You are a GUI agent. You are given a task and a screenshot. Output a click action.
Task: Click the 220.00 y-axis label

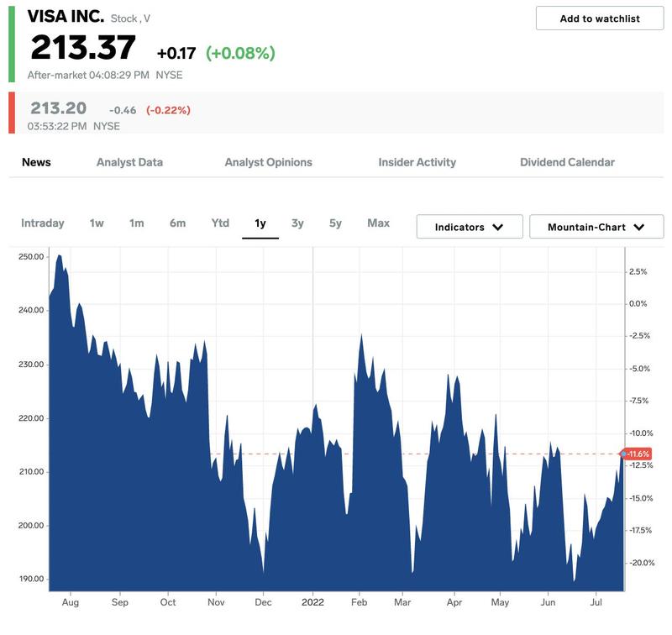coord(31,418)
